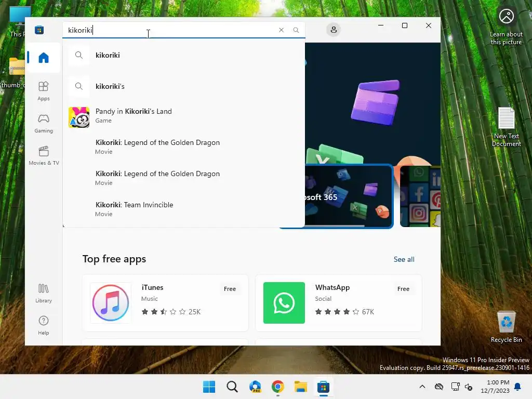Select This PC desktop icon
Viewport: 532px width, 399px height.
[x=17, y=21]
